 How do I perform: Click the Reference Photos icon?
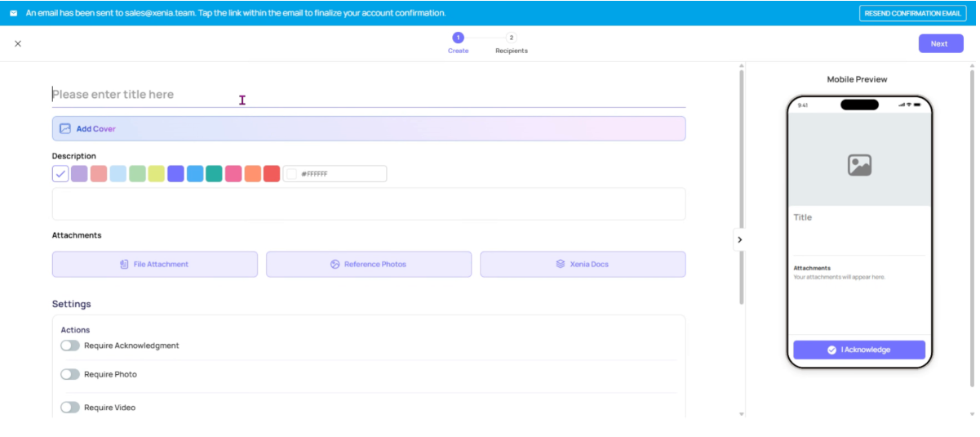pyautogui.click(x=335, y=265)
